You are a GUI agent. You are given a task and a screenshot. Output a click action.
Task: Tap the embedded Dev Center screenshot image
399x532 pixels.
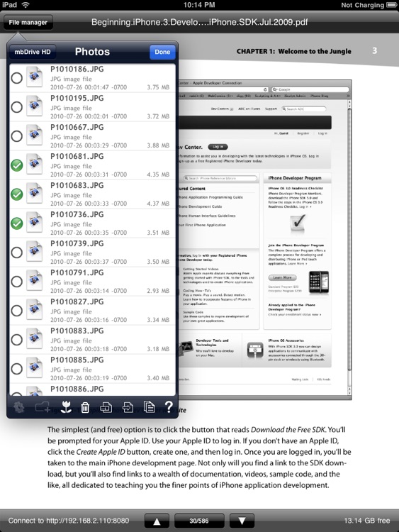[265, 240]
